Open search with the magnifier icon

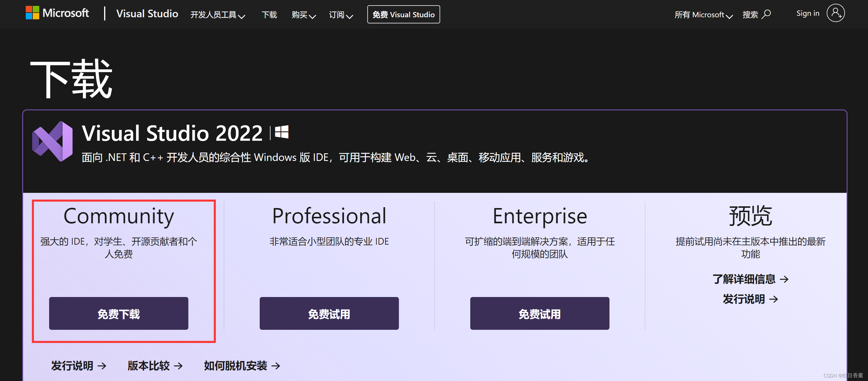point(767,14)
